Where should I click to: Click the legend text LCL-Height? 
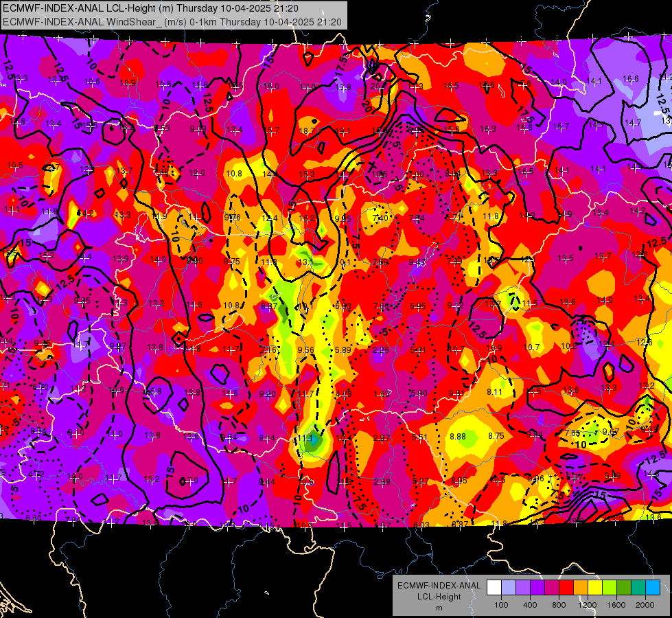pyautogui.click(x=439, y=597)
